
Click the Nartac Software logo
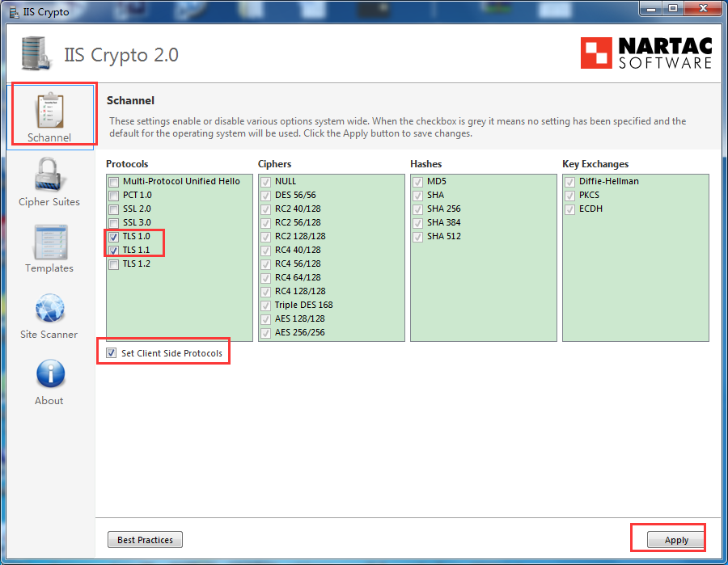[x=645, y=53]
